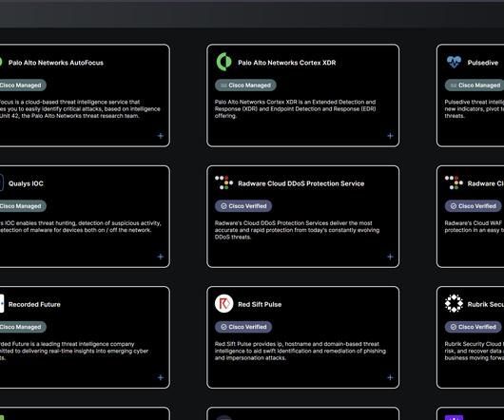
Task: Open the Red Sift Pulse card title
Action: coord(260,304)
